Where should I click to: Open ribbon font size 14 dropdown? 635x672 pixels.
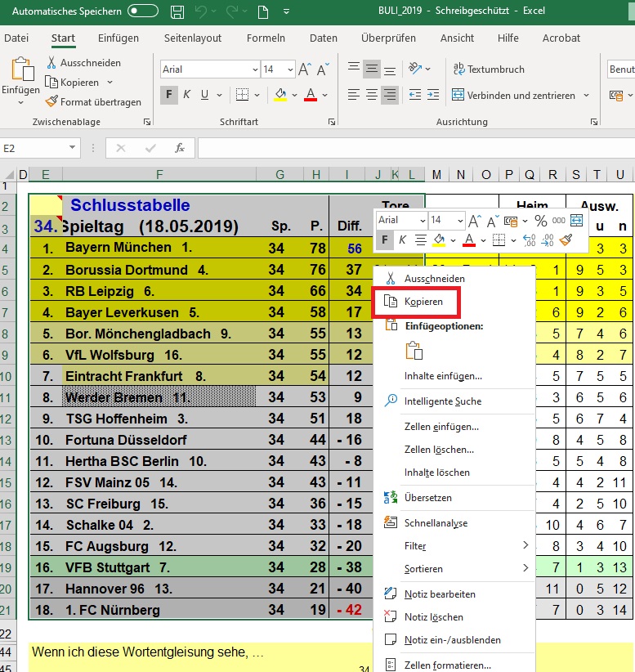[290, 69]
